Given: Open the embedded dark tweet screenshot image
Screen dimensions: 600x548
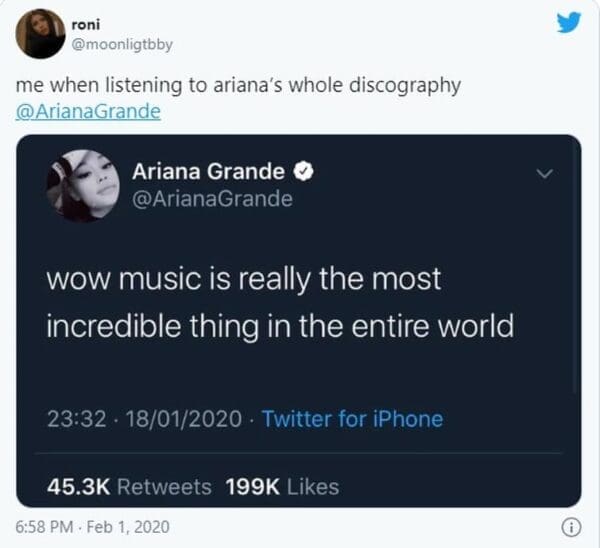Looking at the screenshot, I should [x=298, y=321].
